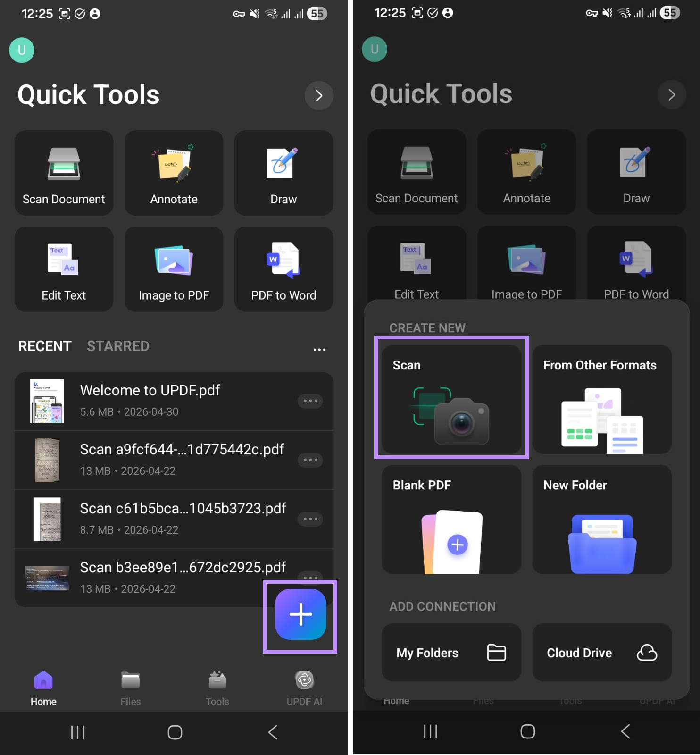This screenshot has height=755, width=700.
Task: Select file name Scan c61b5bca...1045b3723.pdf
Action: point(183,509)
